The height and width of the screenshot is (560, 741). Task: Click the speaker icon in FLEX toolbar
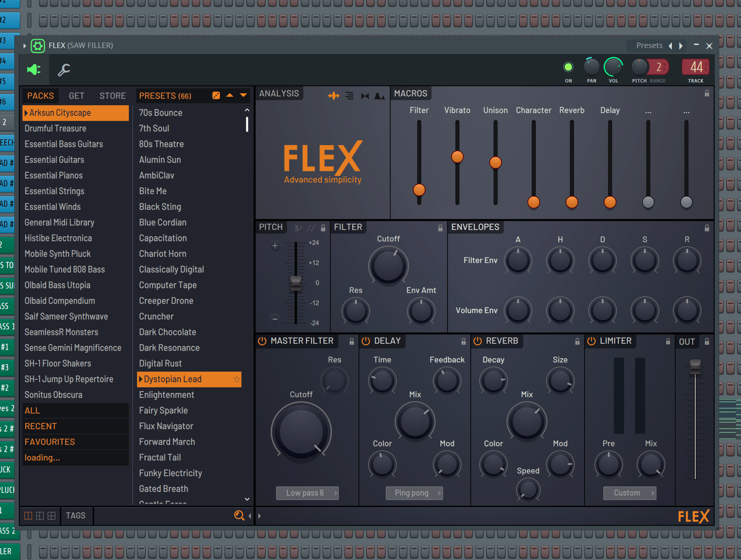point(34,70)
